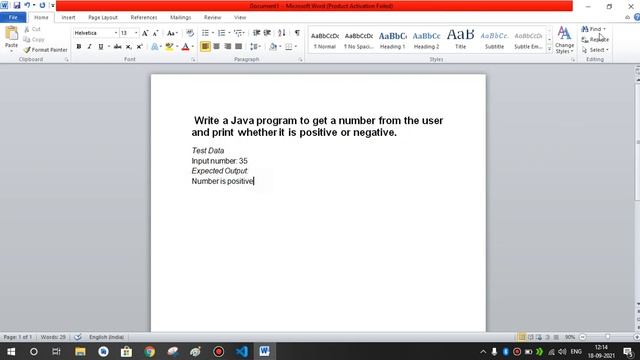Switch to the Mailings tab
Screen dimensions: 640x360
point(180,18)
